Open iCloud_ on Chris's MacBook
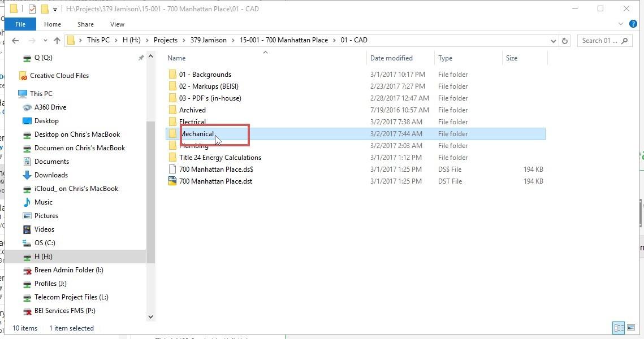Image resolution: width=644 pixels, height=339 pixels. click(76, 188)
